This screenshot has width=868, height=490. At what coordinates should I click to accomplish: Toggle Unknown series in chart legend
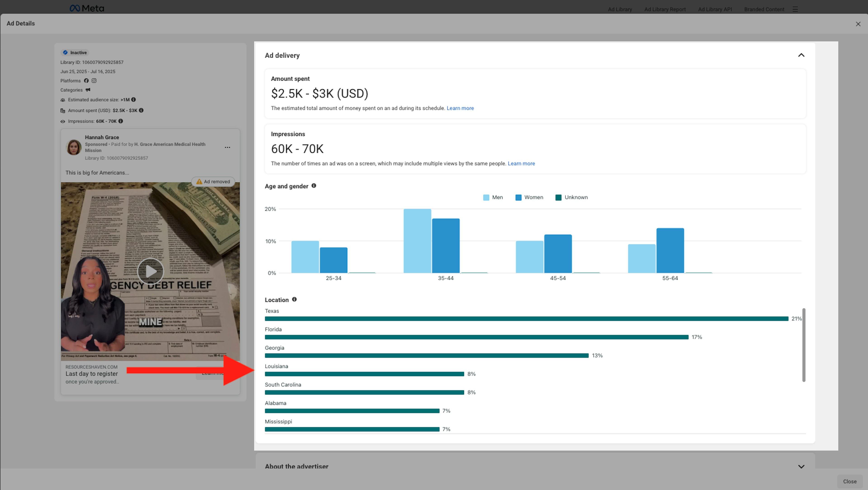pyautogui.click(x=571, y=197)
